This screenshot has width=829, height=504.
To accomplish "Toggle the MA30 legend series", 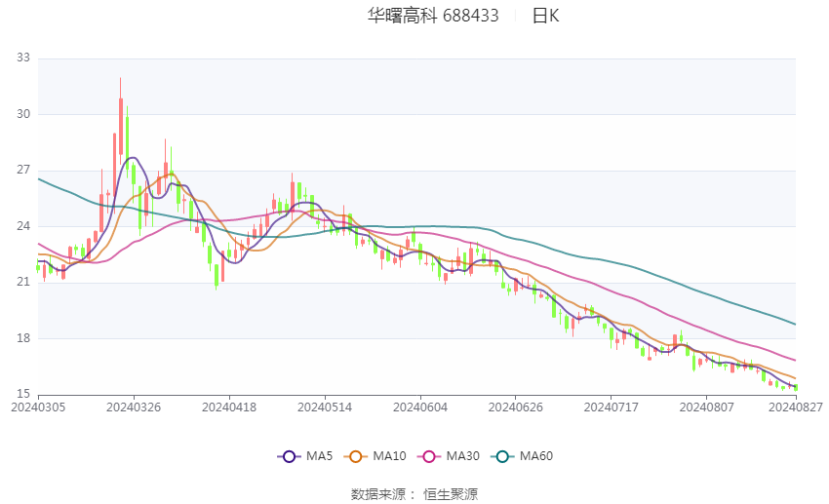I will pos(449,456).
